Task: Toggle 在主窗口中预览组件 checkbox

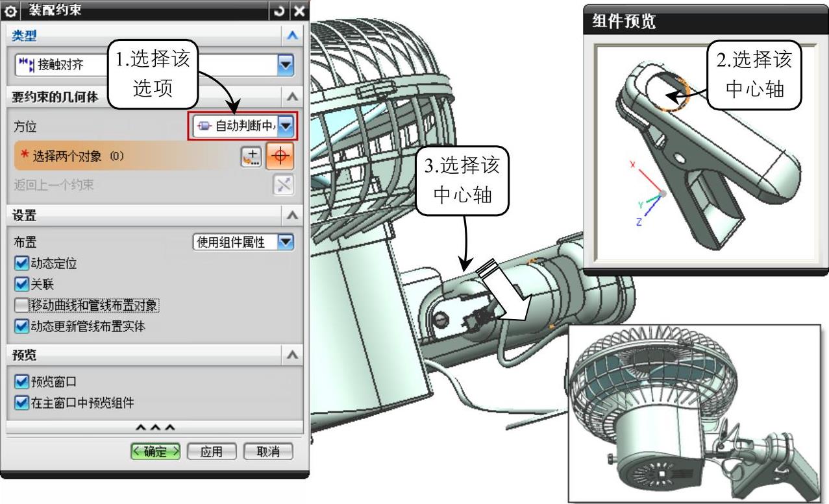Action: click(x=22, y=403)
